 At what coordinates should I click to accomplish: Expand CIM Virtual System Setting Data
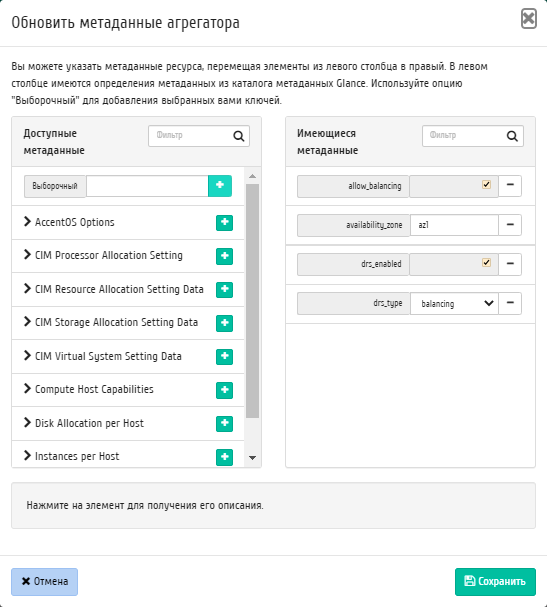pos(108,357)
